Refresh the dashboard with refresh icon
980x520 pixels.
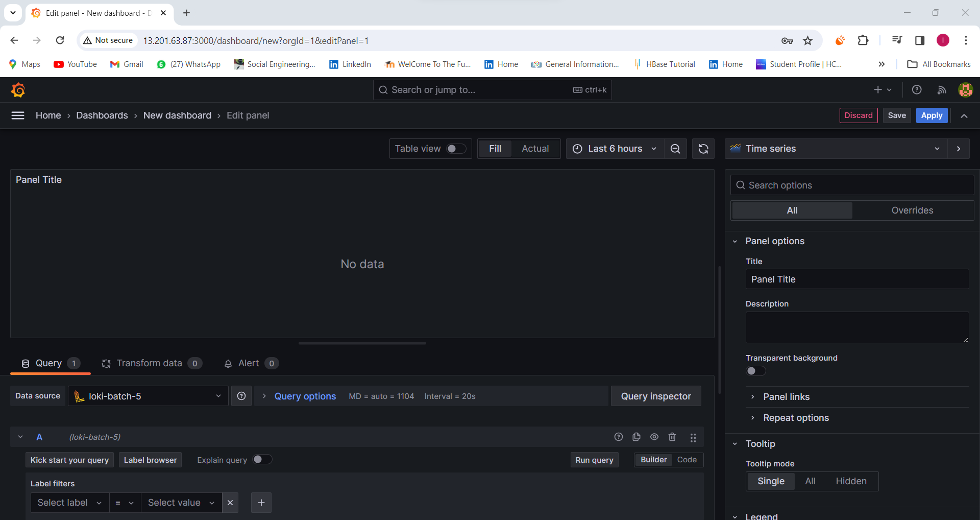703,149
